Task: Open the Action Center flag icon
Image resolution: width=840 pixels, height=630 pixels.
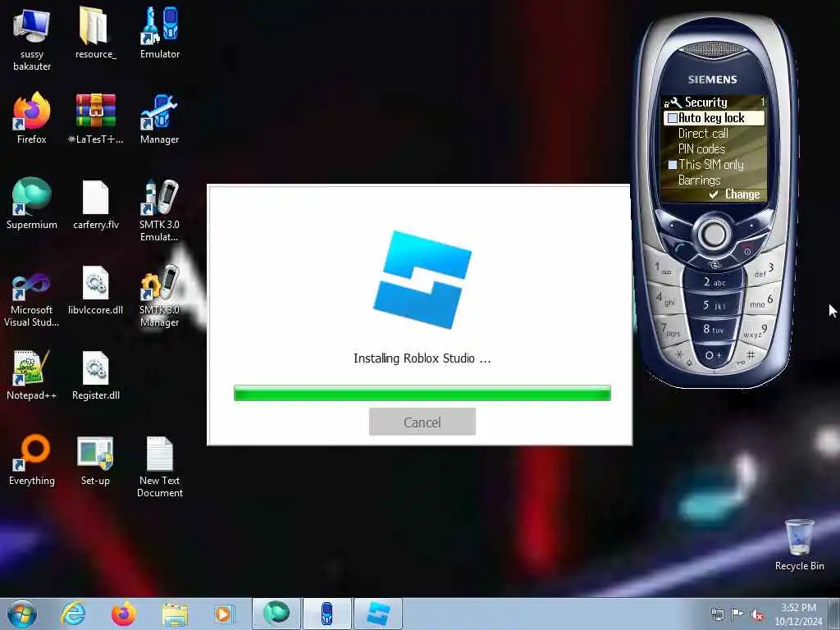Action: coord(737,614)
